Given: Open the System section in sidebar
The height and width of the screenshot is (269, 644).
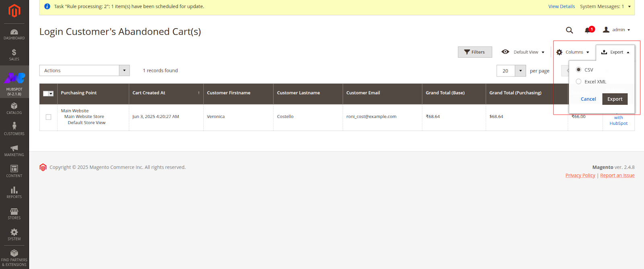Looking at the screenshot, I should click(x=14, y=234).
